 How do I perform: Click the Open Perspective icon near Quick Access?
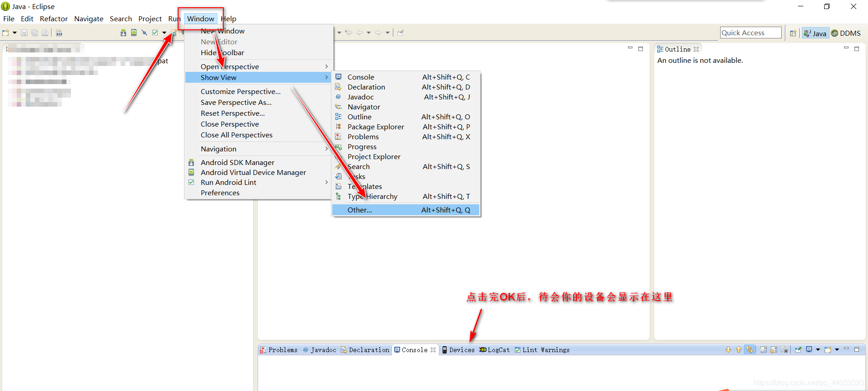tap(793, 33)
